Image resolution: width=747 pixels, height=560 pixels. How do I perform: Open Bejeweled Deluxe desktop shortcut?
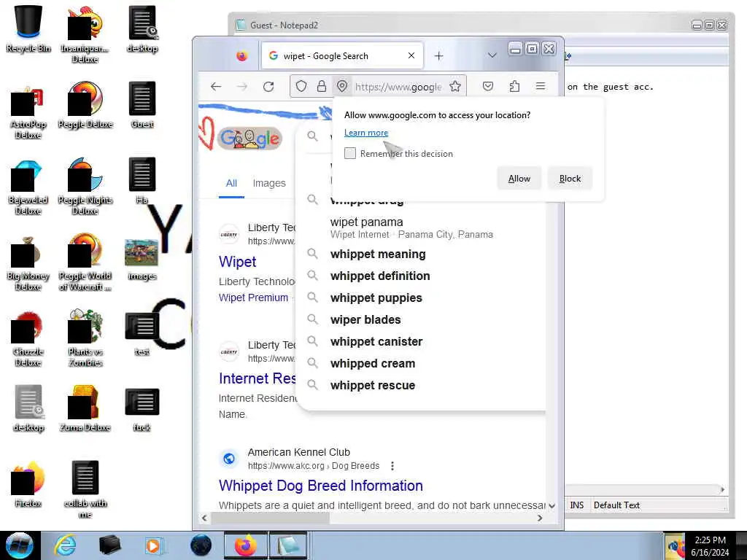point(28,187)
